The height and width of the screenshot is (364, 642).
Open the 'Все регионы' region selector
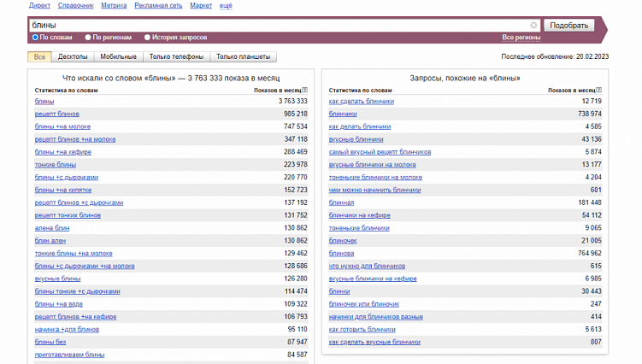pos(521,38)
